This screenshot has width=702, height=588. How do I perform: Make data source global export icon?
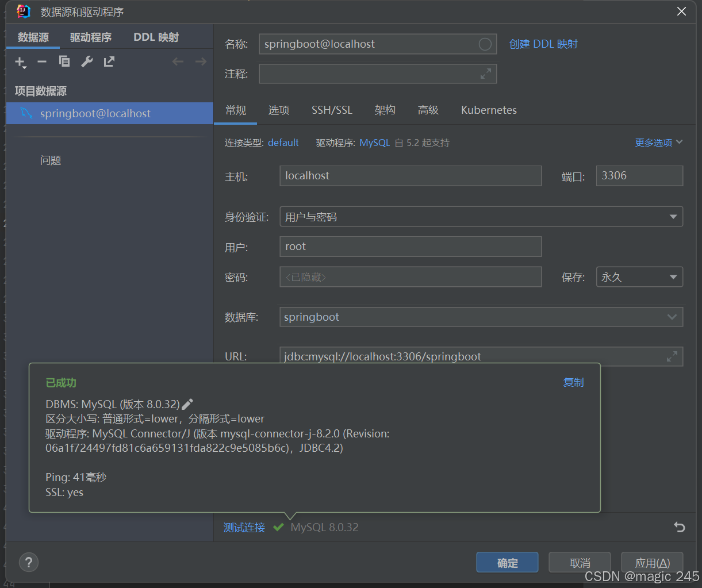(109, 62)
